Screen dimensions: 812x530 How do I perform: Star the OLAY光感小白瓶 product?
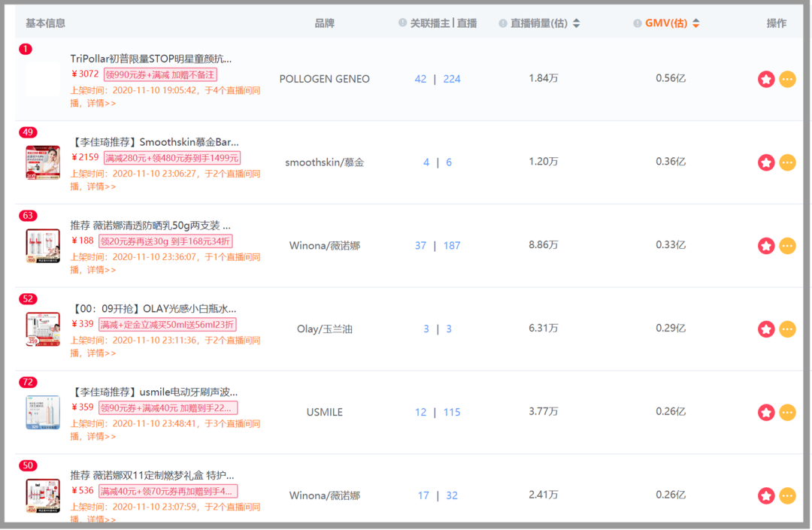[x=766, y=329]
